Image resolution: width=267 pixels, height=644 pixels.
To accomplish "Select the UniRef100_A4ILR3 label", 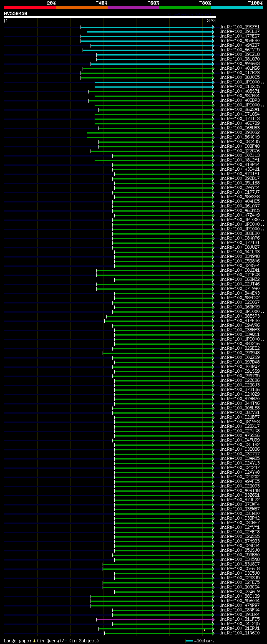I will tap(239, 252).
